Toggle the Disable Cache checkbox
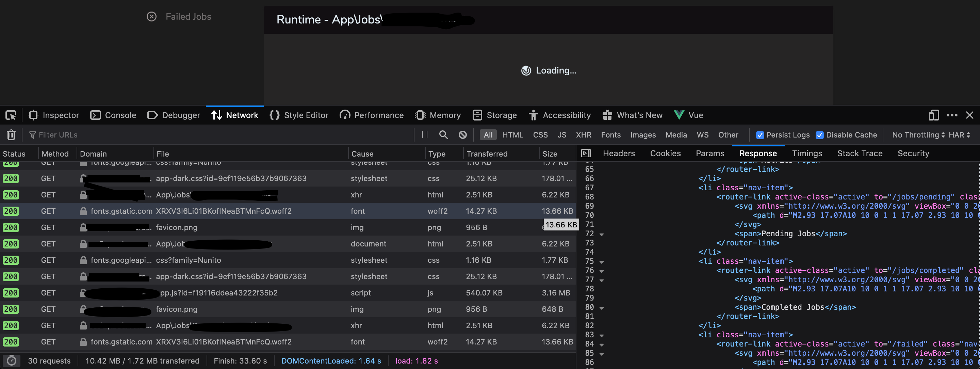The width and height of the screenshot is (980, 369). click(819, 135)
